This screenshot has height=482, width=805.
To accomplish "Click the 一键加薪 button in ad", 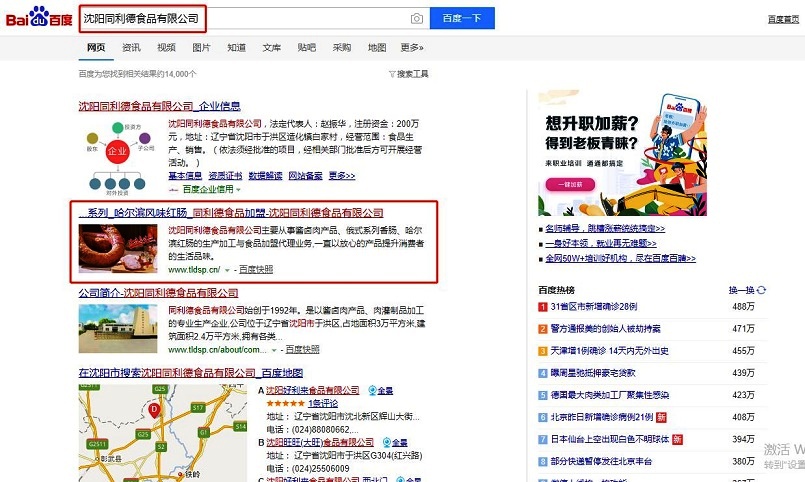I will click(x=570, y=184).
